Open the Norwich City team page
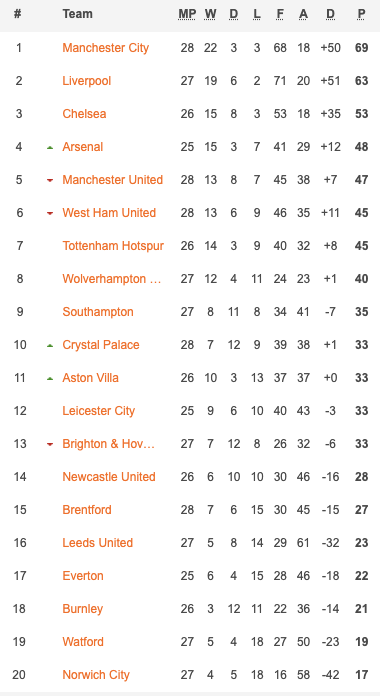Viewport: 380px width, 696px height. [x=96, y=675]
